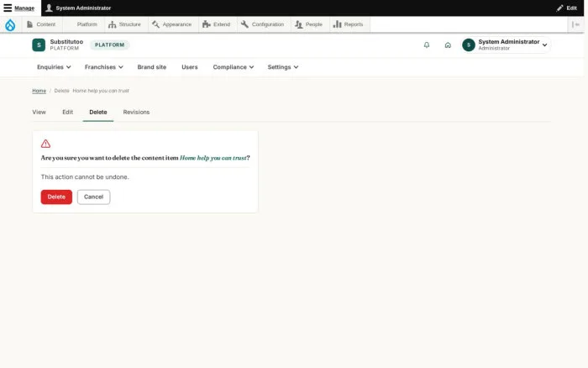Screen dimensions: 588x368
Task: Click the Drupal drop logo icon
Action: [x=10, y=24]
